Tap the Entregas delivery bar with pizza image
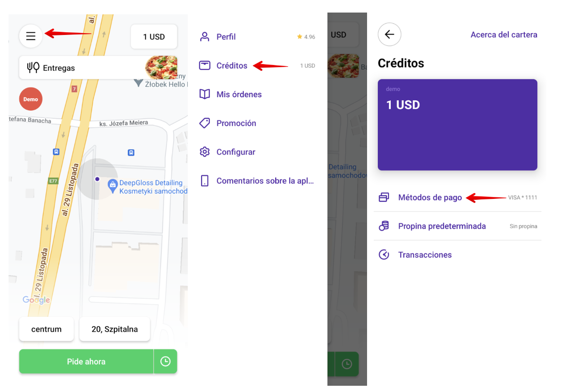Image resolution: width=588 pixels, height=388 pixels. 98,68
